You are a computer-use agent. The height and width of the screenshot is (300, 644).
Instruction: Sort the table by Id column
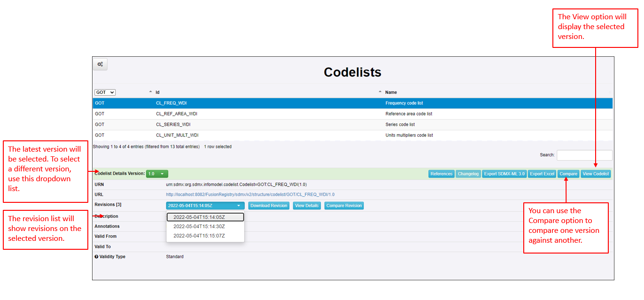pyautogui.click(x=158, y=92)
